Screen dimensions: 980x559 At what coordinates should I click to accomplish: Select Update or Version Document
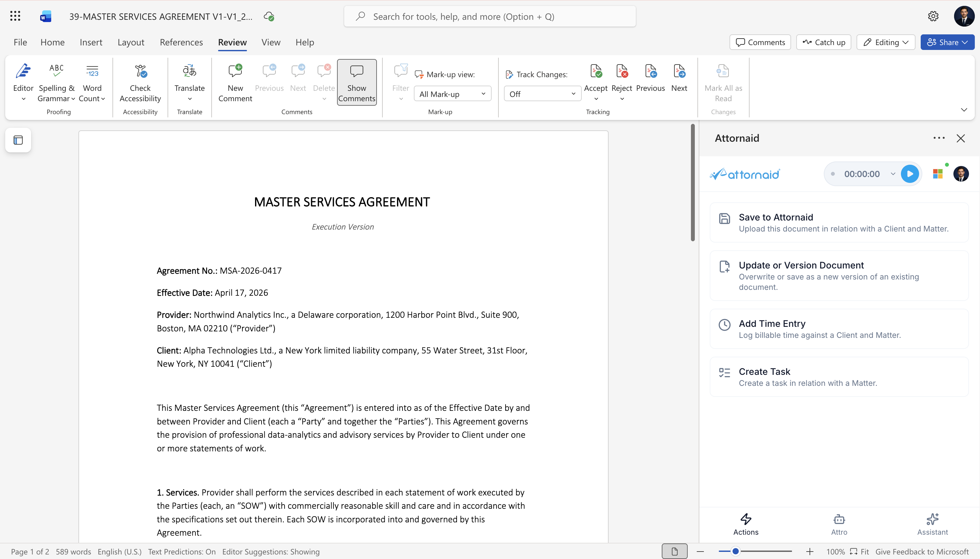tap(839, 276)
